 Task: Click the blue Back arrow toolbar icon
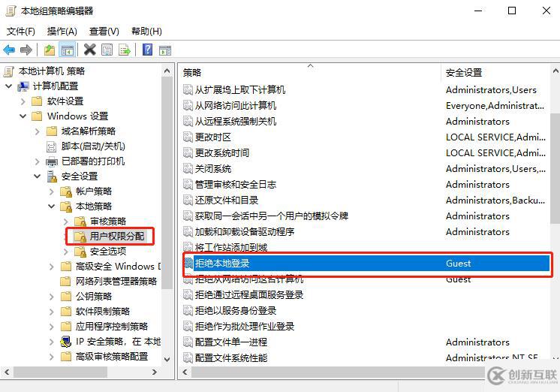pos(9,50)
